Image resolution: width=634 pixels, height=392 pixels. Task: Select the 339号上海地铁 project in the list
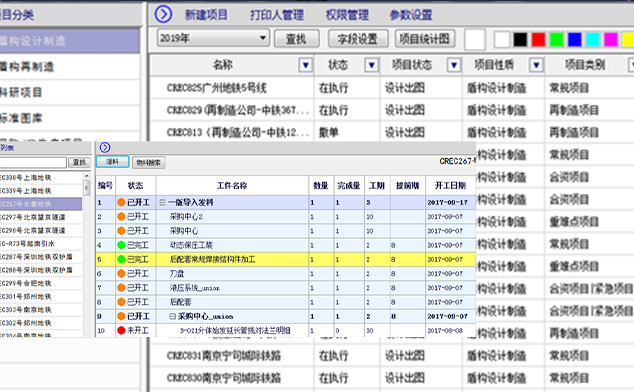pyautogui.click(x=41, y=191)
